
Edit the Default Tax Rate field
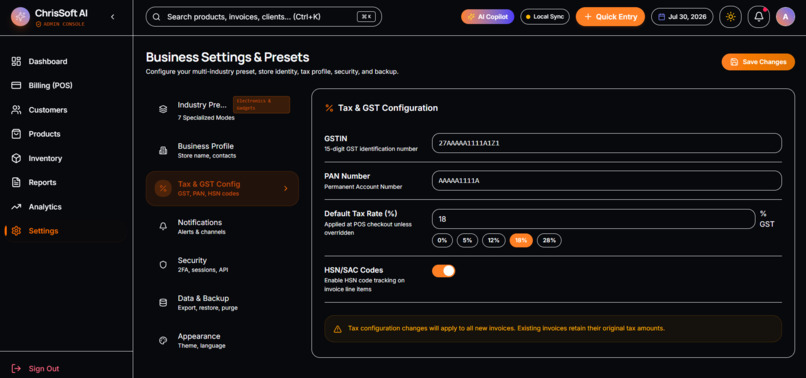click(x=593, y=219)
